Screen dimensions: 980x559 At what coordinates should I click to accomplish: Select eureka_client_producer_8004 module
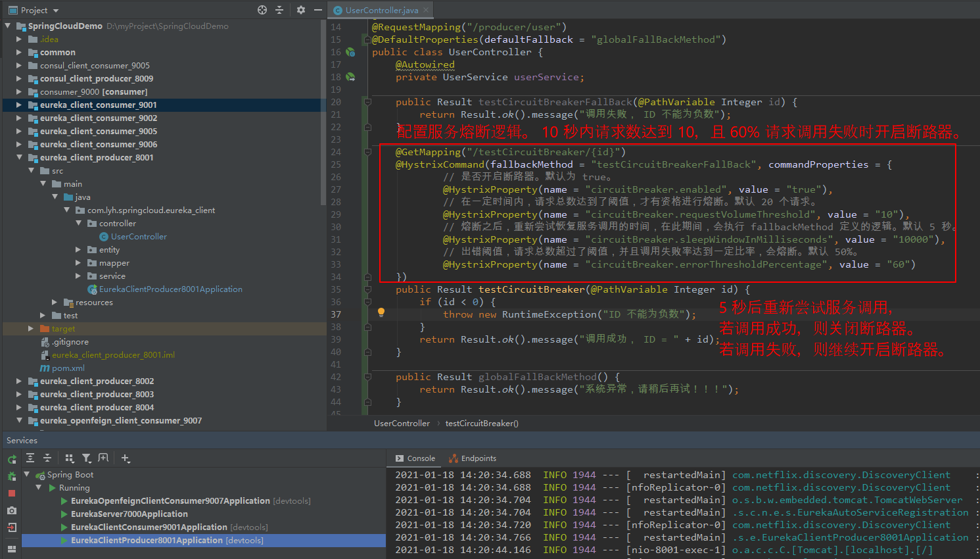tap(97, 408)
